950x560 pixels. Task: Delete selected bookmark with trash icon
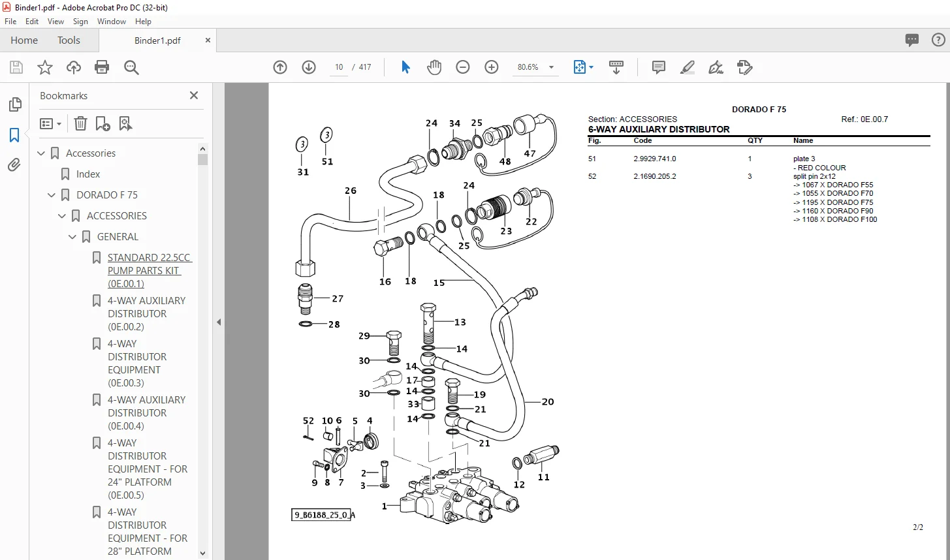tap(80, 123)
